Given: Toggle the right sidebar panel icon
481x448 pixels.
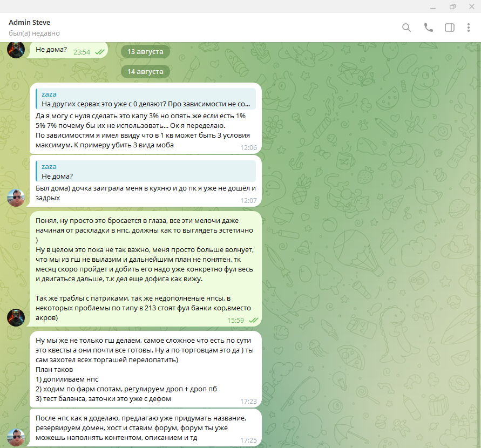Looking at the screenshot, I should point(450,28).
